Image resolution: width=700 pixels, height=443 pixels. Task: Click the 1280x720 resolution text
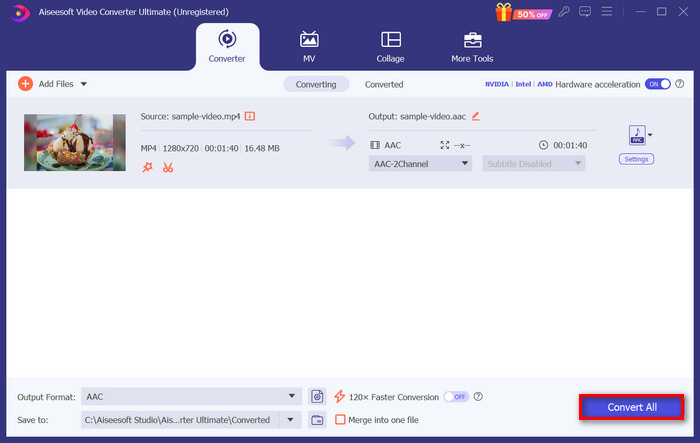(181, 148)
